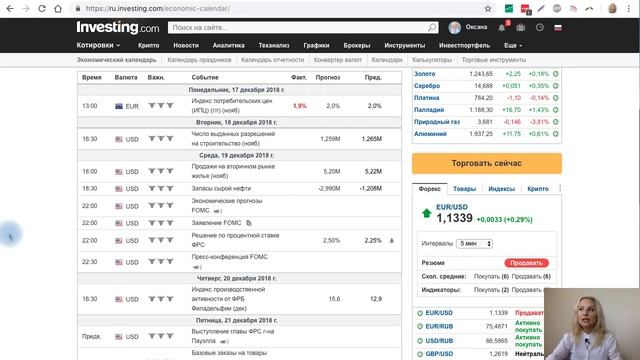Viewport: 640px width, 360px height.
Task: Open the Графики menu item
Action: (316, 45)
